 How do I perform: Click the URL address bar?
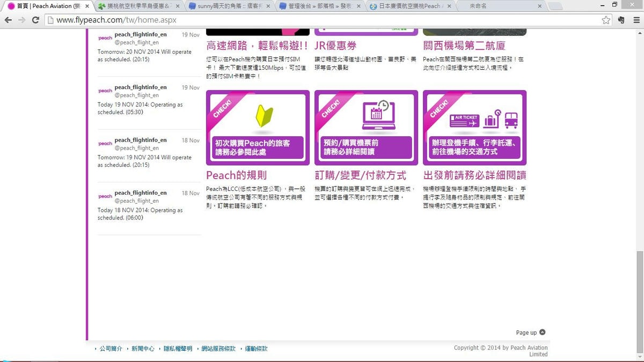[x=322, y=20]
